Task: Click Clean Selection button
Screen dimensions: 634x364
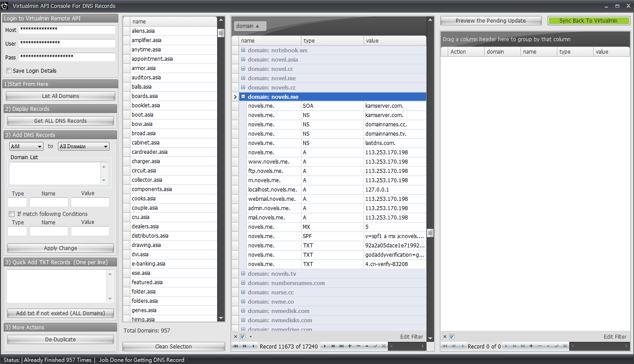Action: [174, 346]
